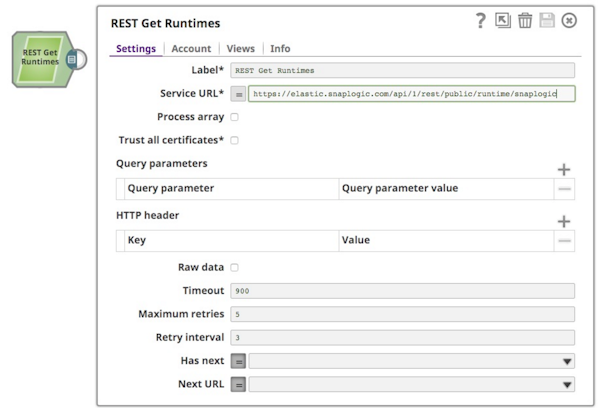Click the save disk icon
600x408 pixels.
(x=547, y=21)
